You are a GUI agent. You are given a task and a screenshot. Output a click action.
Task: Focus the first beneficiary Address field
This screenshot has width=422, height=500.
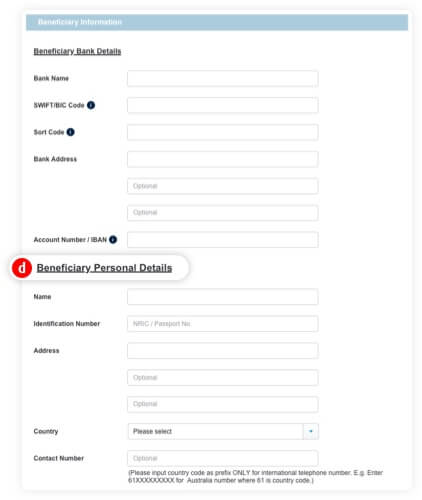223,351
